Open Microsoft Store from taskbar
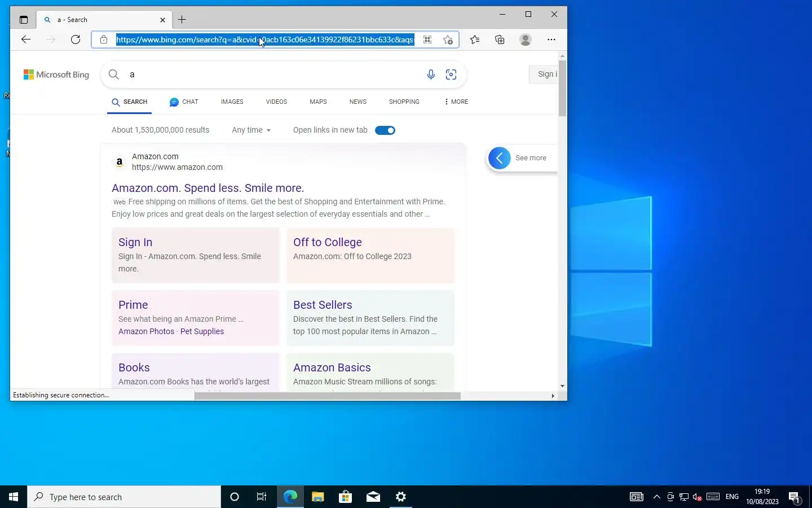812x508 pixels. point(345,497)
